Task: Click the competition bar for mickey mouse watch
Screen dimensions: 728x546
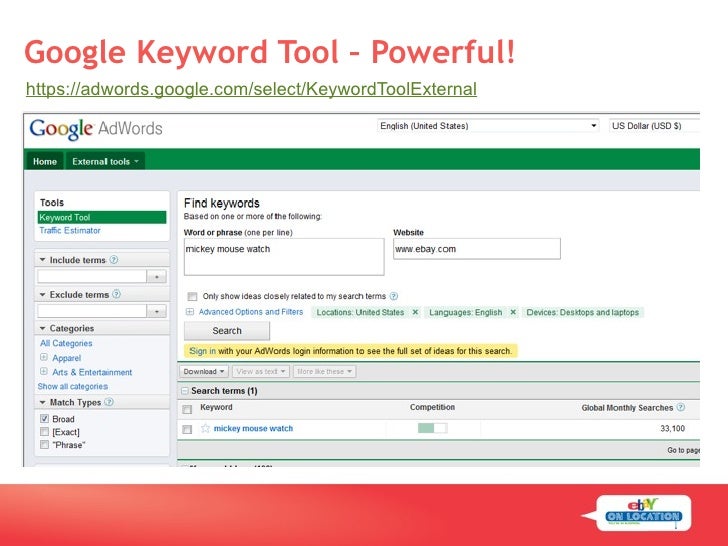Action: pos(432,428)
